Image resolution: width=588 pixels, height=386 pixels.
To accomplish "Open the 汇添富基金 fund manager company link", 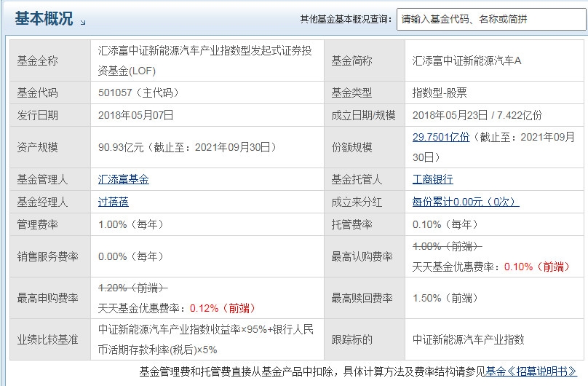I will [124, 179].
